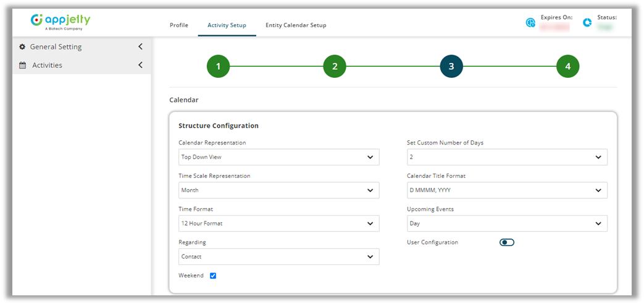
Task: Open the Time Format dropdown
Action: coord(278,224)
